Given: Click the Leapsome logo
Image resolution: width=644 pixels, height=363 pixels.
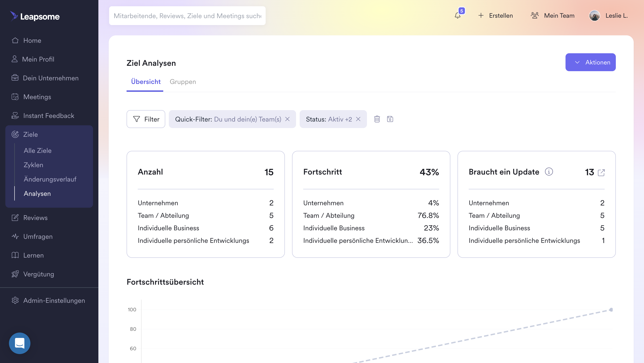Looking at the screenshot, I should [34, 16].
